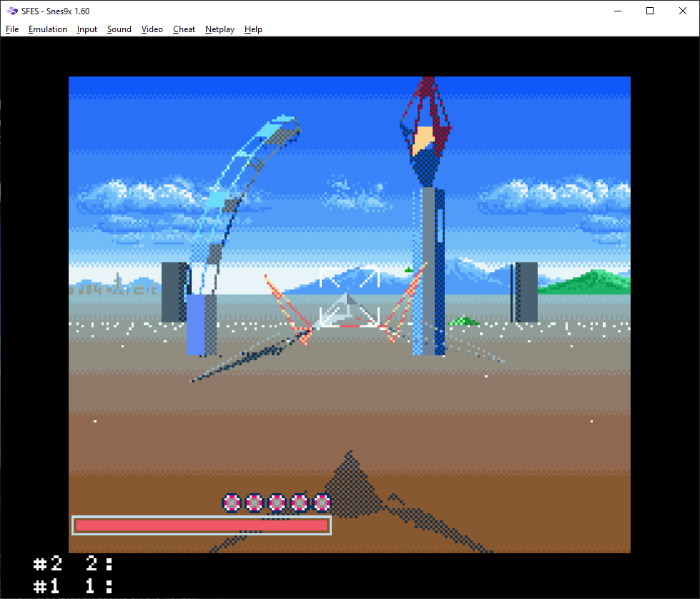Maximize the Snes9x window
700x599 pixels.
pyautogui.click(x=650, y=11)
